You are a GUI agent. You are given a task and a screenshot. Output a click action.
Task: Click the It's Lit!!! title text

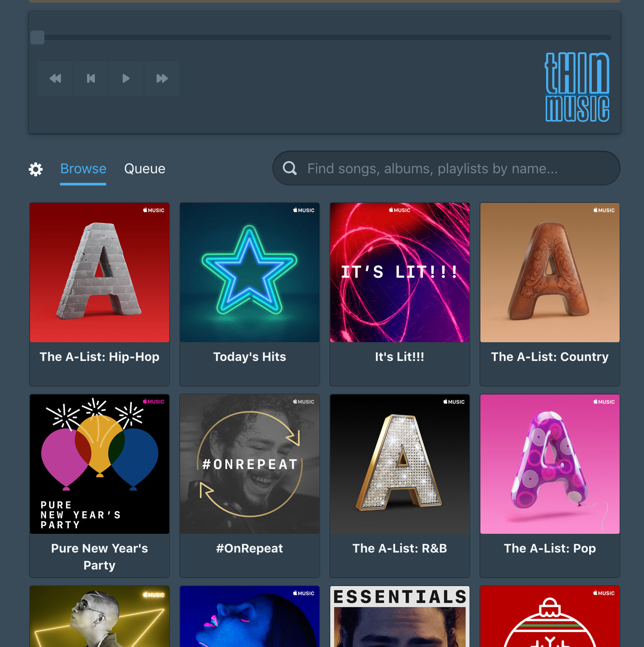[400, 357]
